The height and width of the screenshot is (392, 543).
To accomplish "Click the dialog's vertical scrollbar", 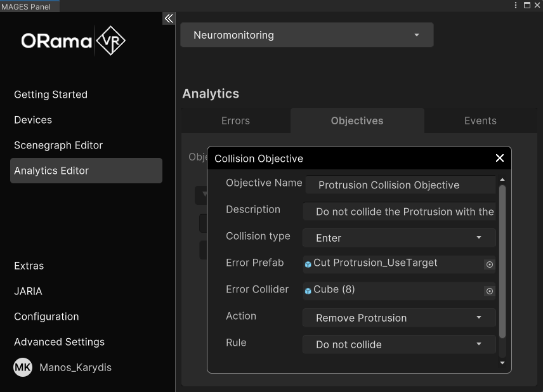I will (502, 261).
